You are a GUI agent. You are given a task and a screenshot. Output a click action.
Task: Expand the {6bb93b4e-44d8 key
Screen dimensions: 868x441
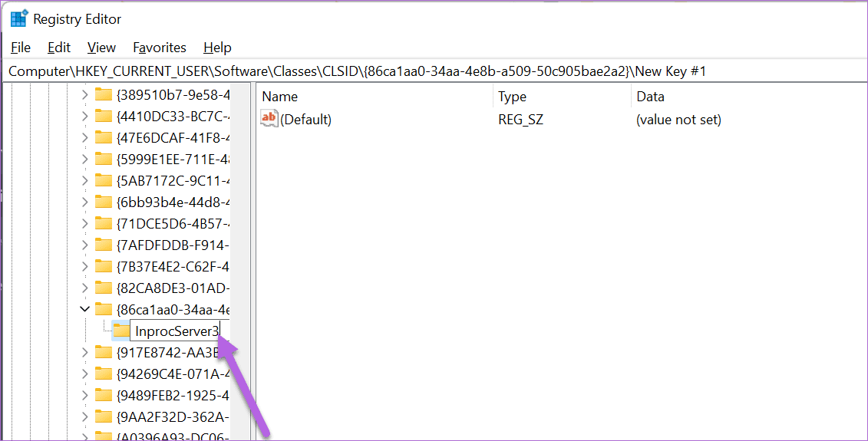coord(84,202)
